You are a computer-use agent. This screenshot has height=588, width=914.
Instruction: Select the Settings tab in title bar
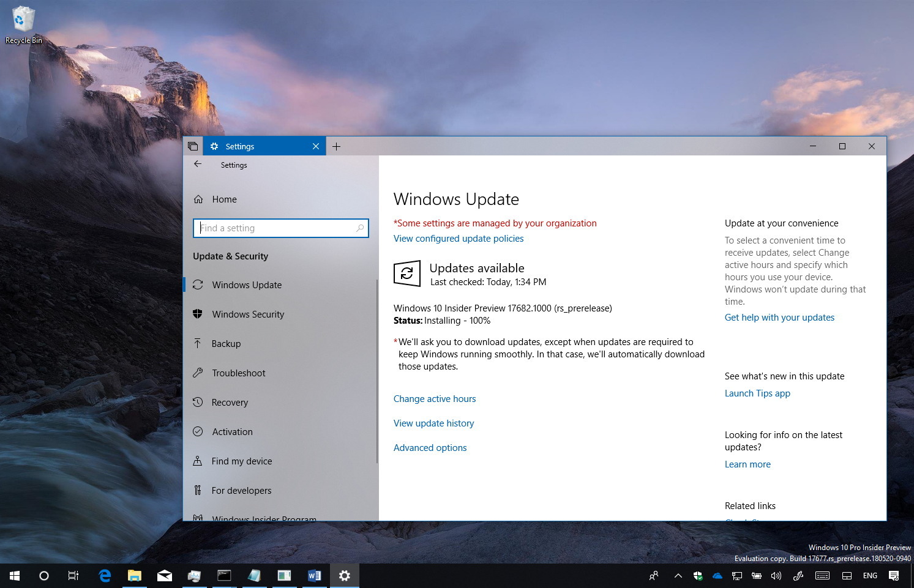click(x=264, y=146)
